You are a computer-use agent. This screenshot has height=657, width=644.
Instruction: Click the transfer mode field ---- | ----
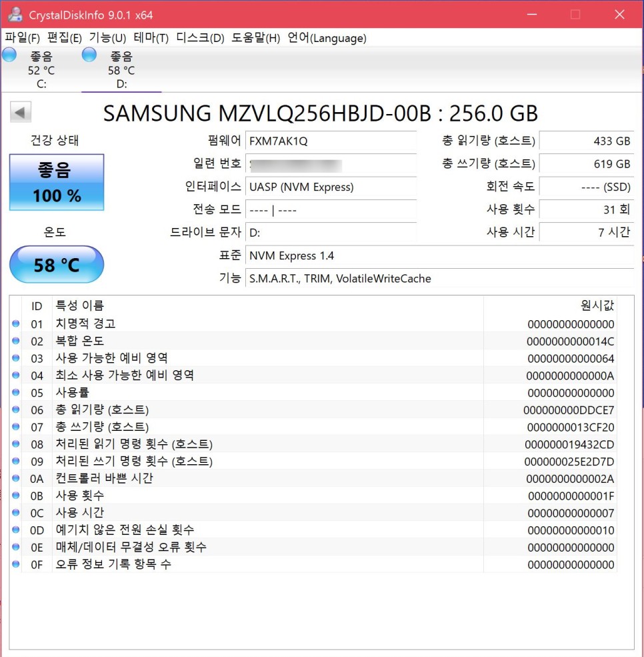(331, 209)
